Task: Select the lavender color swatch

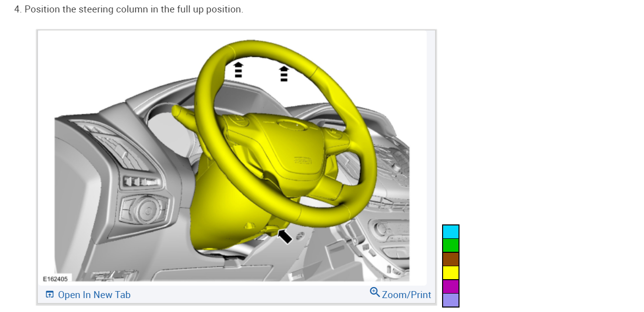Action: [451, 300]
